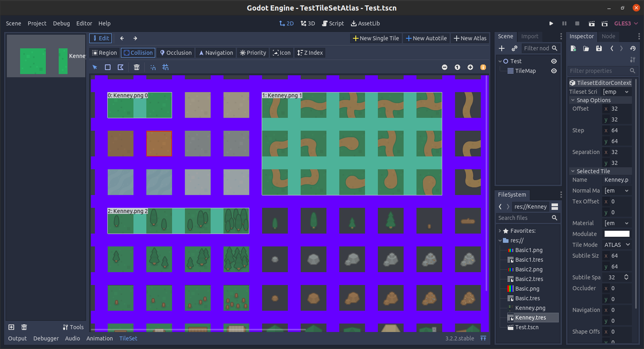Load a resource from disk in Inspector
Viewport: 644px width, 349px height.
(586, 48)
